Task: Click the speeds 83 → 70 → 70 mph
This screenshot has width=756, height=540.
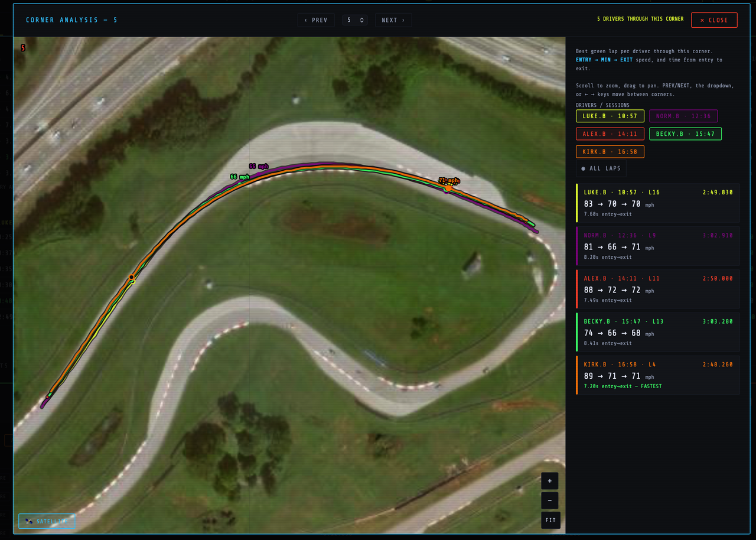Action: pos(619,204)
